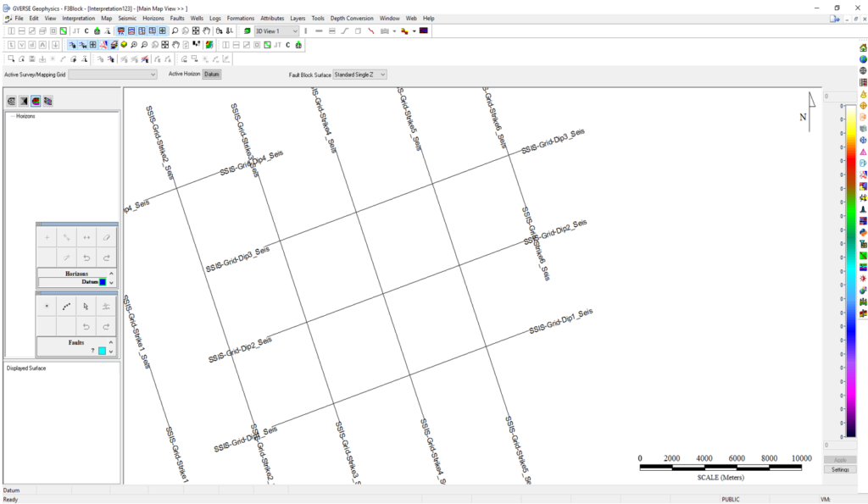Click the undo arrow in Horizons panel

[86, 258]
